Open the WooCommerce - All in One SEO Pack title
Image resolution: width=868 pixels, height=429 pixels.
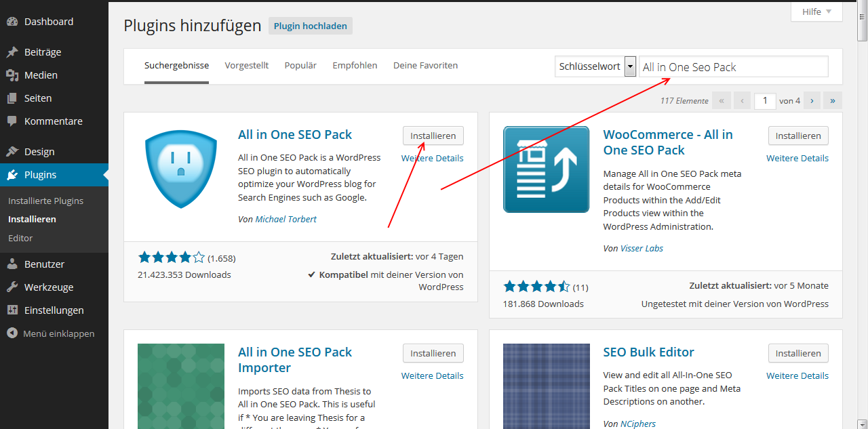[x=668, y=142]
